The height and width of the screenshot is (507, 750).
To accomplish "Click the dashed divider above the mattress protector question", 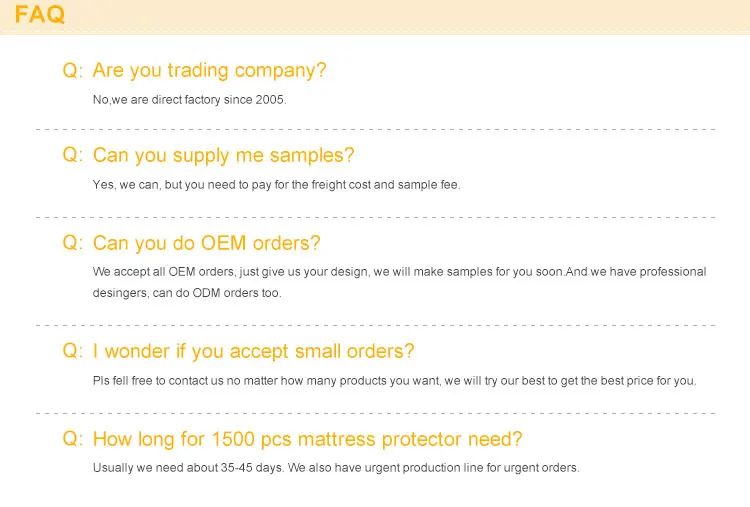I will (x=375, y=412).
